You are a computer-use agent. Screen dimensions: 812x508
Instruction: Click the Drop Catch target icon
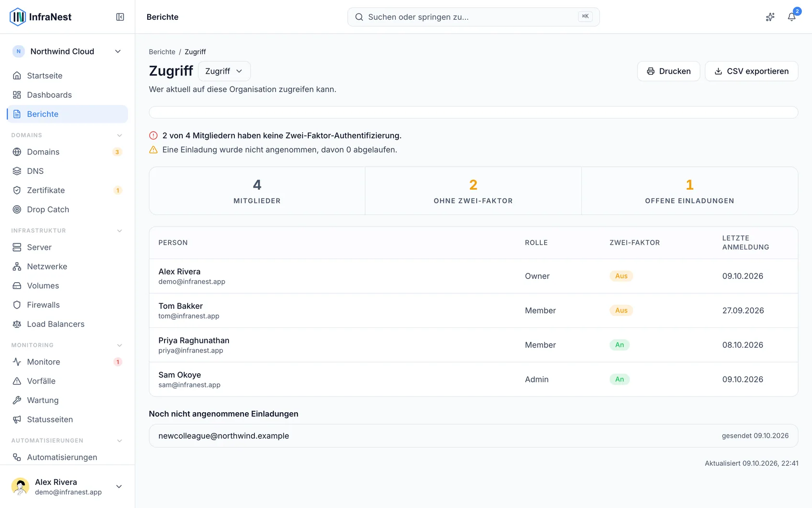[17, 209]
